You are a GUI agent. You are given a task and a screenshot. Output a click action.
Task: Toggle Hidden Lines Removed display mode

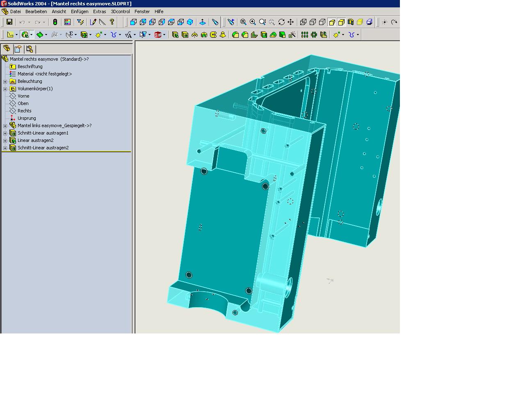point(322,22)
